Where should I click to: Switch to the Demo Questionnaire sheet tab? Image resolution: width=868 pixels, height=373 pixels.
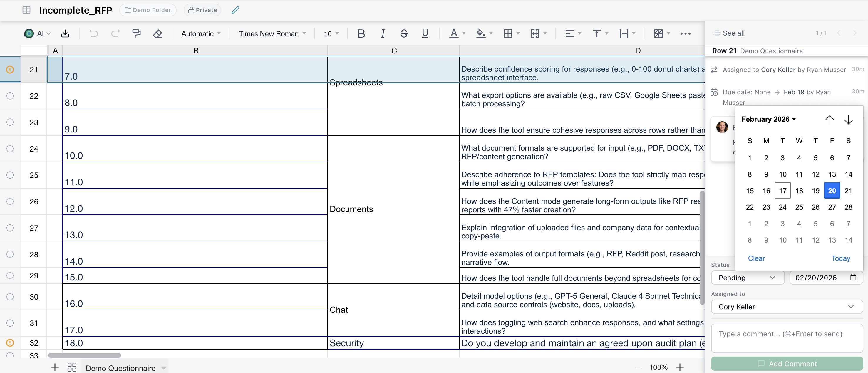pyautogui.click(x=121, y=368)
